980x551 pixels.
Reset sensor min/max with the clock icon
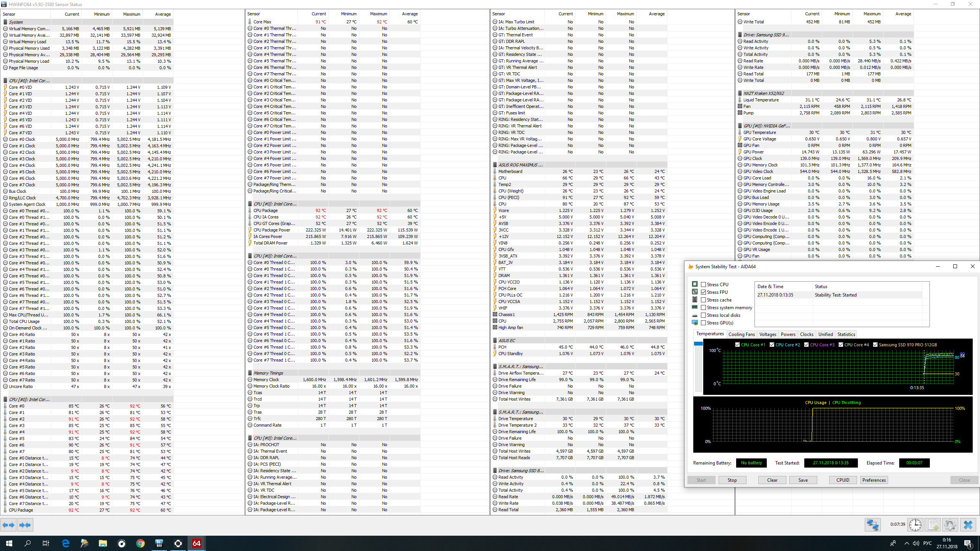(x=915, y=525)
